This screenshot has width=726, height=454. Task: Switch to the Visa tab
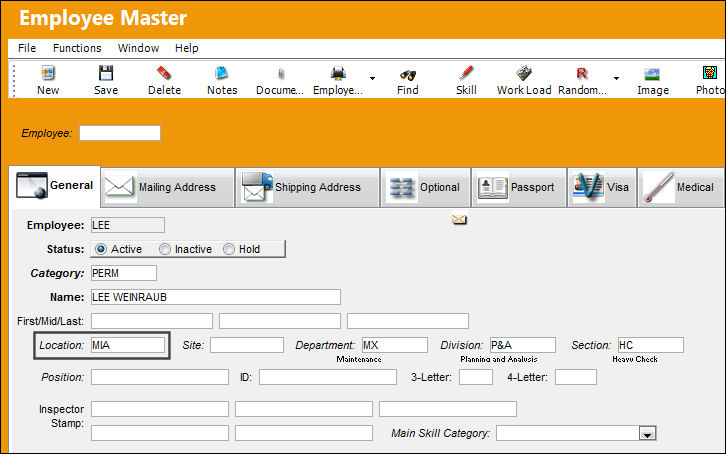click(601, 187)
